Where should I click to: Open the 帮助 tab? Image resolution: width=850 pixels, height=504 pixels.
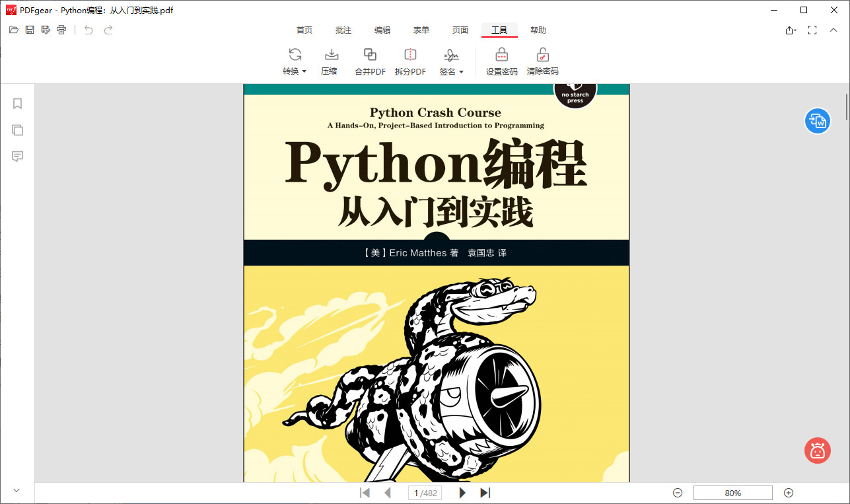(538, 30)
